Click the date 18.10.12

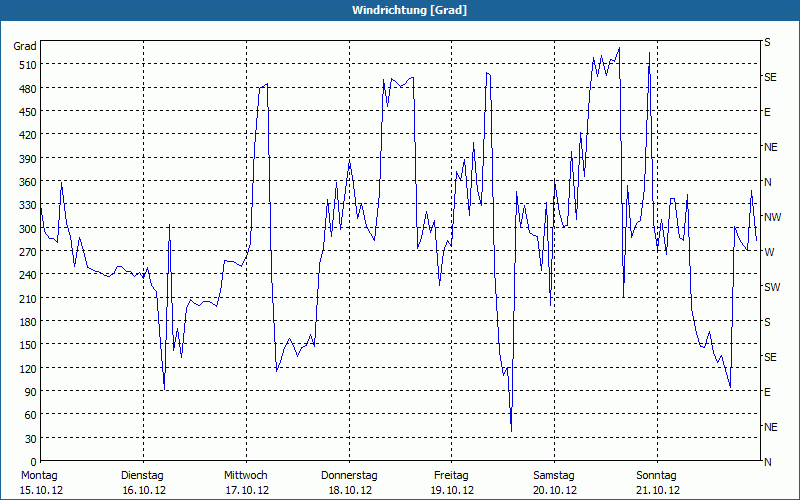[x=350, y=491]
